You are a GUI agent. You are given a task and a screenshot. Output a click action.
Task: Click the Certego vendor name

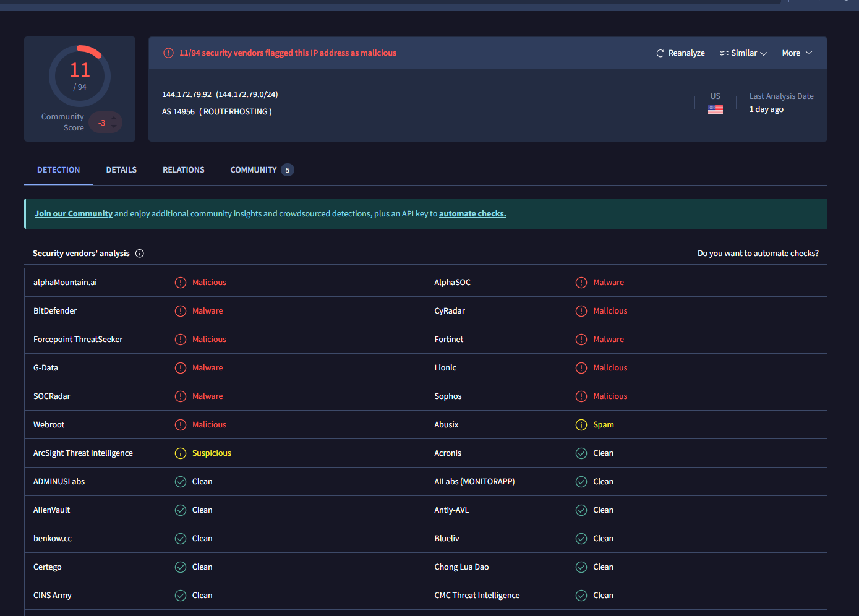48,567
